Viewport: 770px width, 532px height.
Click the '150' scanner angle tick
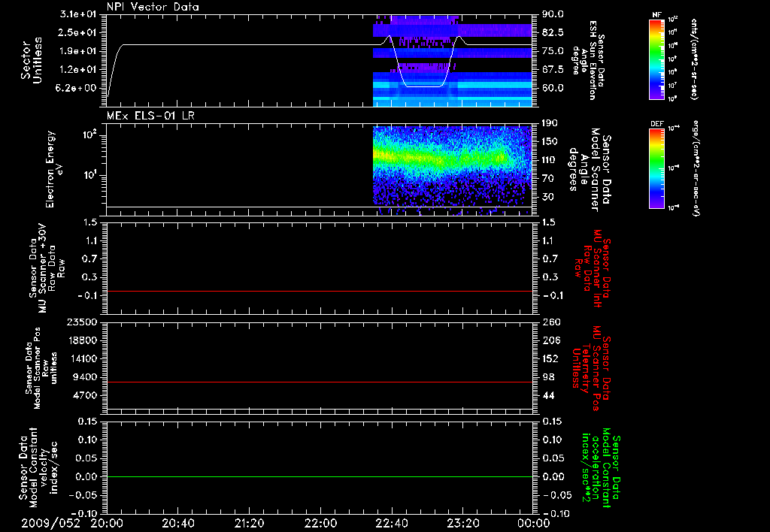[x=550, y=142]
